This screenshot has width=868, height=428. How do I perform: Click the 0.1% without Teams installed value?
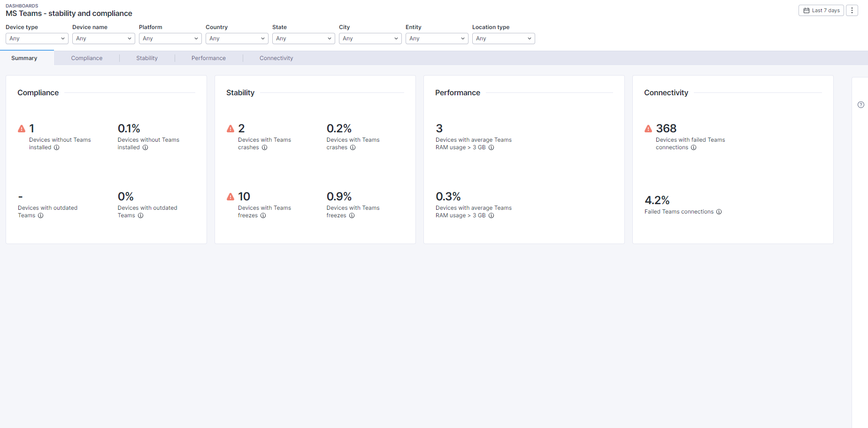point(129,129)
